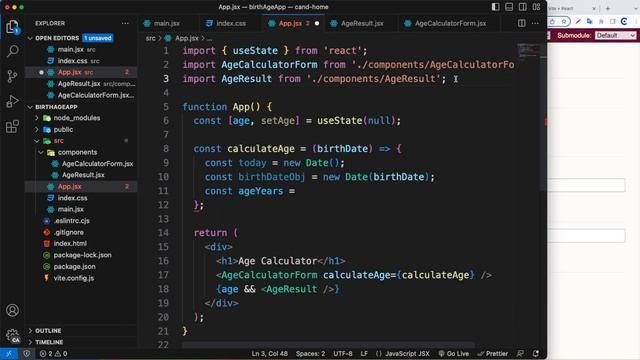Expand the node_modules folder
640x360 pixels.
click(77, 118)
